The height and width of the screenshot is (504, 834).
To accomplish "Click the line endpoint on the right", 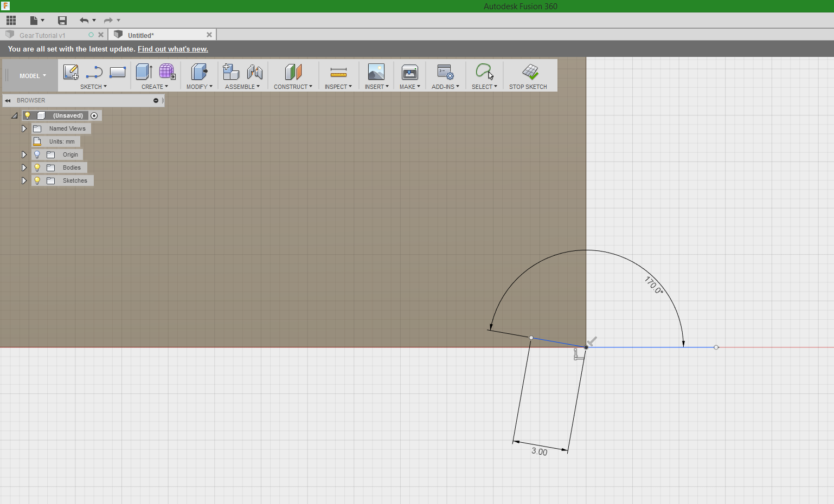I will [716, 347].
